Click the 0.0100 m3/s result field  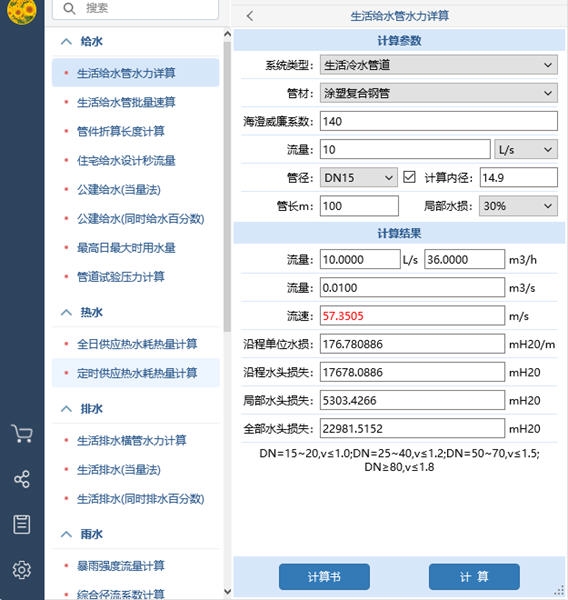[412, 288]
